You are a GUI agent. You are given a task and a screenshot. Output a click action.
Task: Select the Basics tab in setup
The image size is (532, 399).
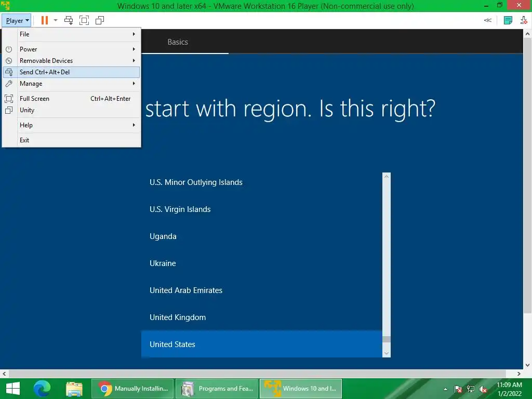[x=178, y=42]
